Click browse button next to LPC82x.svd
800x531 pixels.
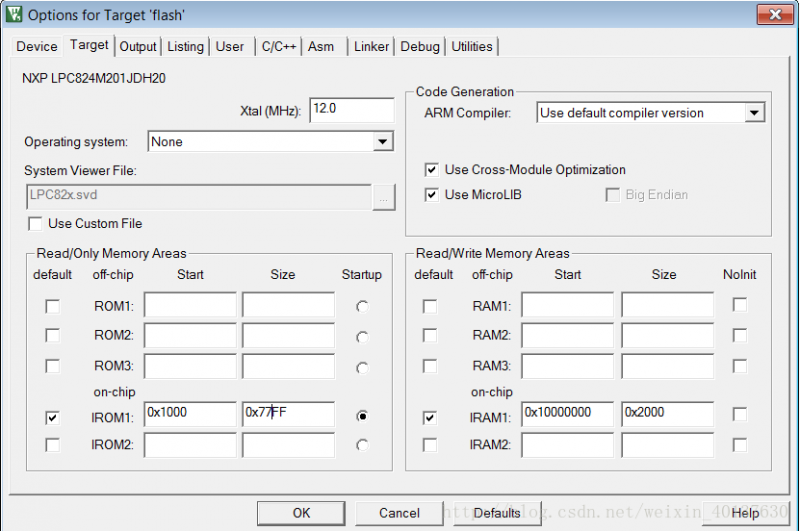click(383, 197)
